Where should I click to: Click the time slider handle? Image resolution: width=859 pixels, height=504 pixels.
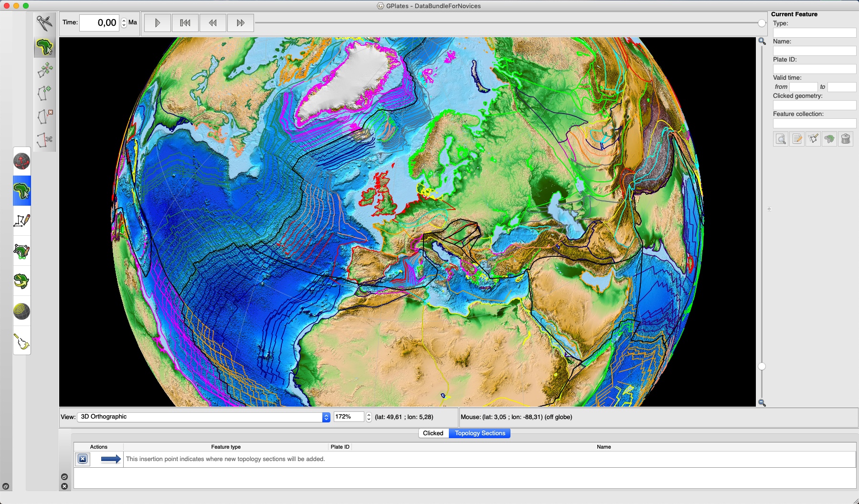pyautogui.click(x=762, y=23)
